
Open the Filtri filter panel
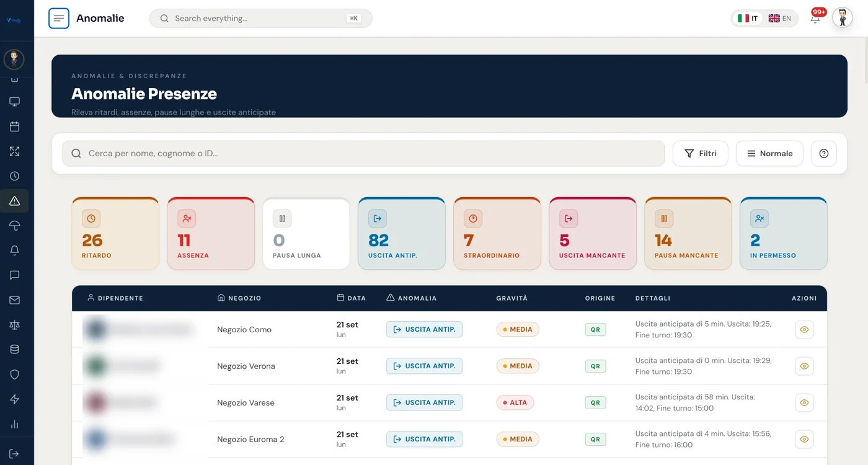[700, 154]
